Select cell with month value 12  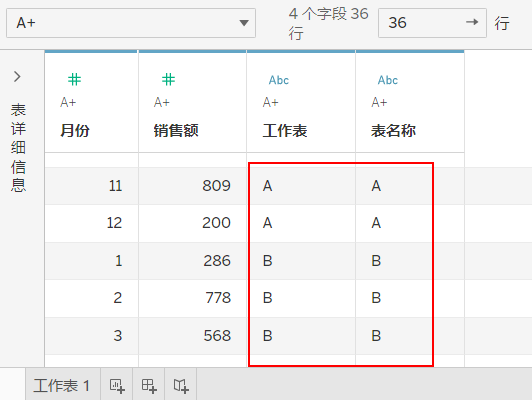(x=92, y=223)
